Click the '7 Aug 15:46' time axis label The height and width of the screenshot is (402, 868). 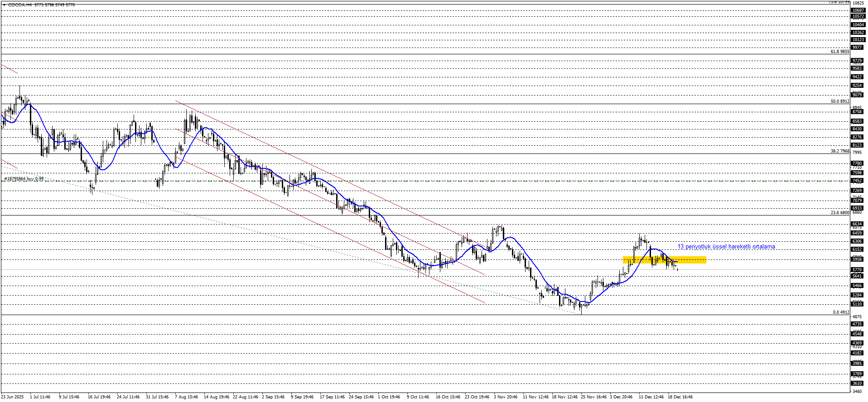[187, 397]
